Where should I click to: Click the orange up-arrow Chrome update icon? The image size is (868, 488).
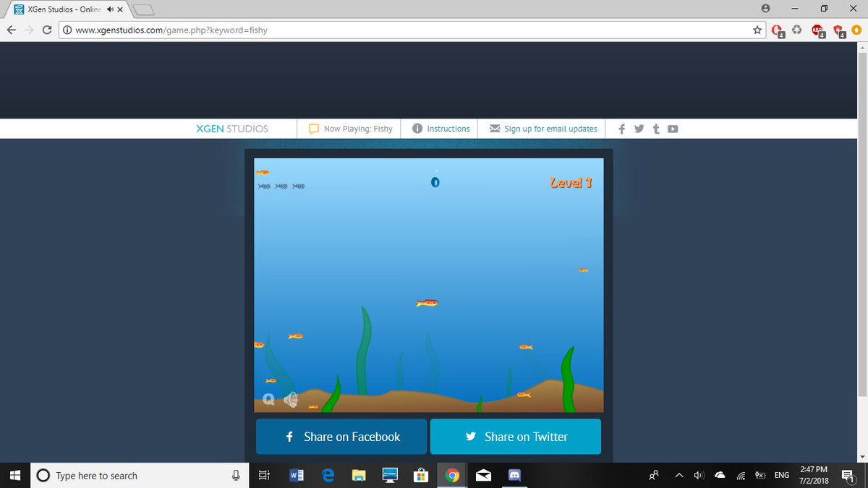point(856,30)
